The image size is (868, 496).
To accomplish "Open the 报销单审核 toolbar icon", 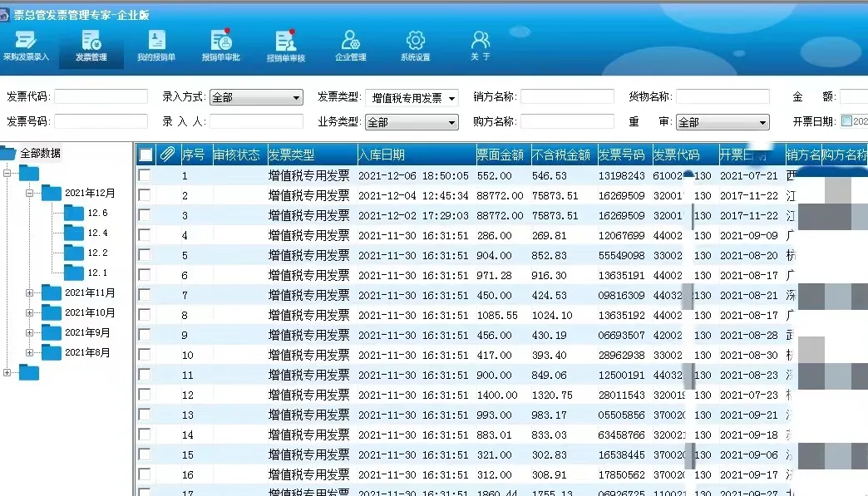I will click(285, 45).
